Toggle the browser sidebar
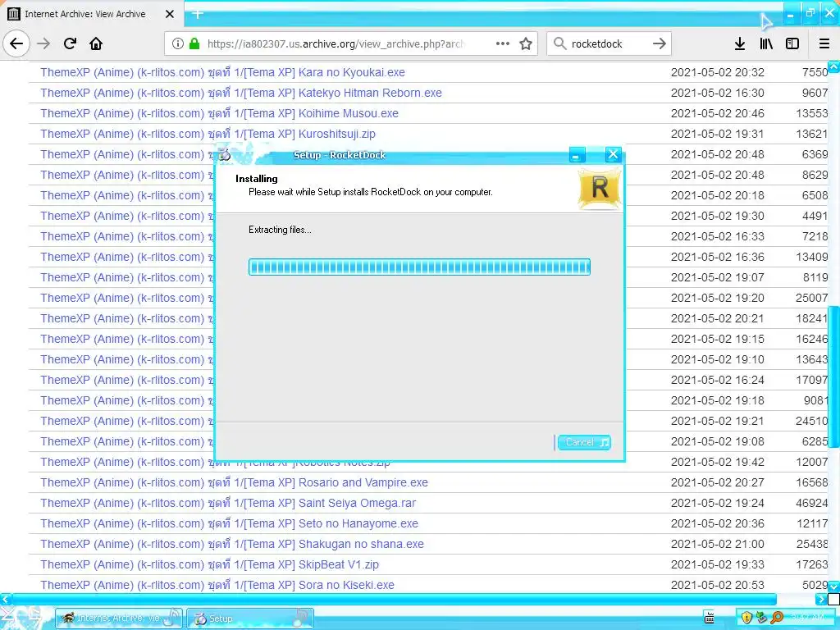This screenshot has width=840, height=630. click(792, 43)
